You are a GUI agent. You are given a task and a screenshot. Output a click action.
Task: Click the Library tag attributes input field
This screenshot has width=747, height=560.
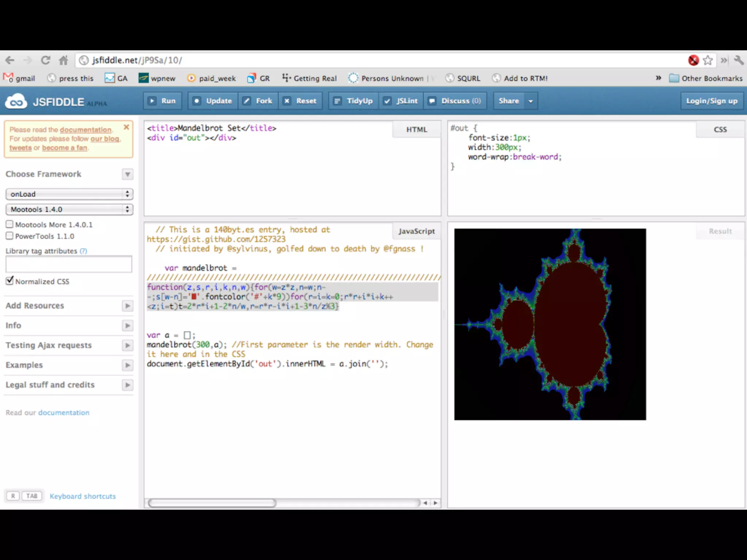[x=69, y=264]
